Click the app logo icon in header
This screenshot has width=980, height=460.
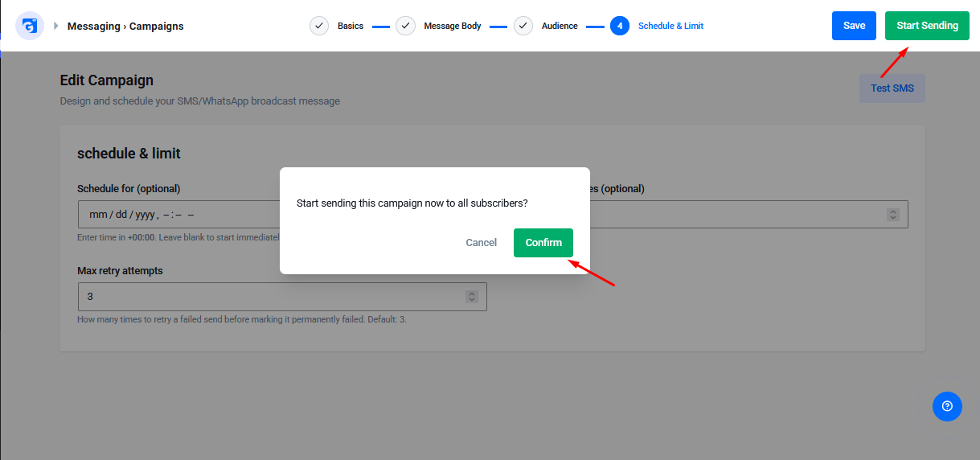coord(30,26)
